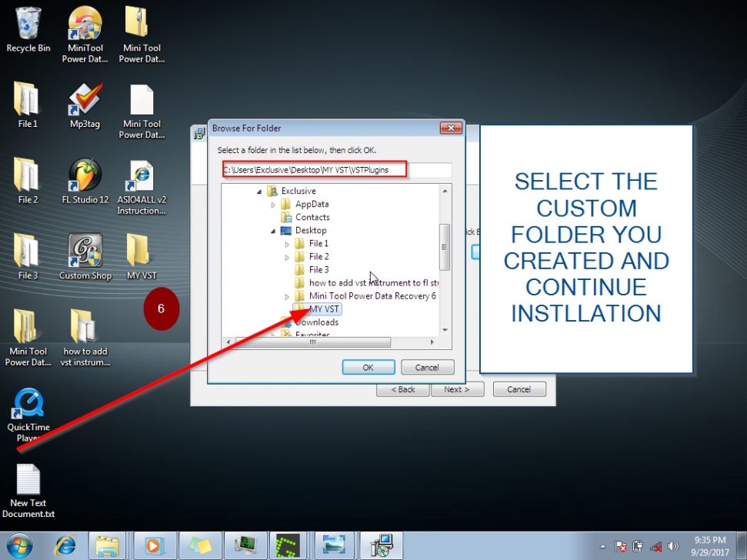Click Back in the installer window
The width and height of the screenshot is (747, 560).
(403, 389)
